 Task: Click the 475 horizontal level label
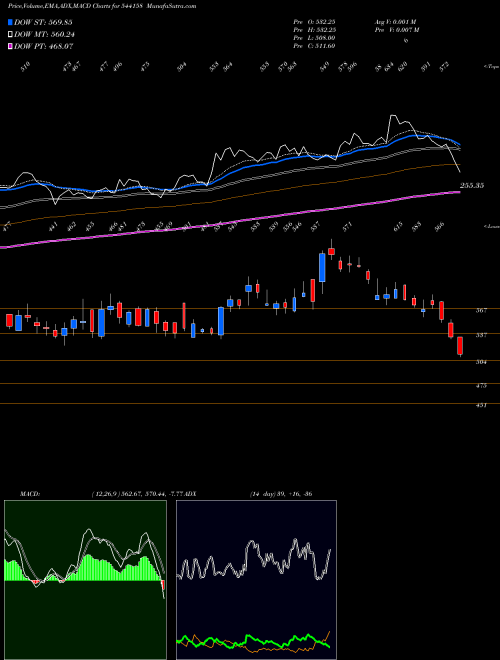pos(482,386)
